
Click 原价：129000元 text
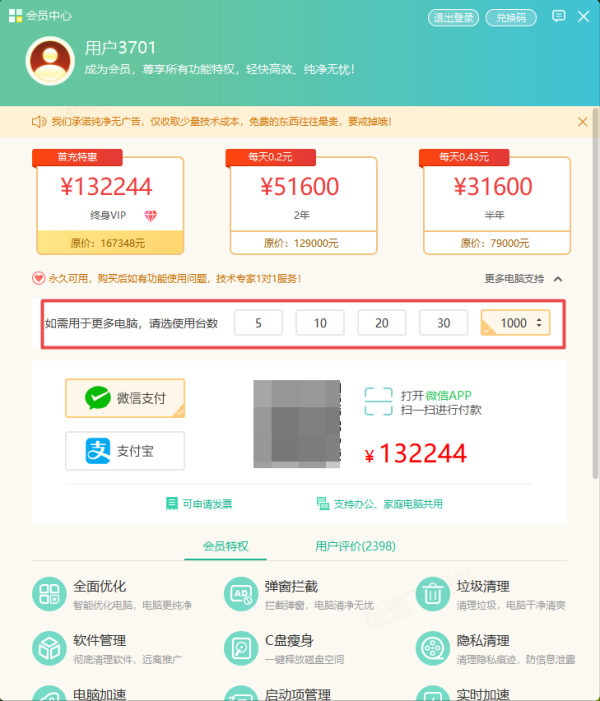[301, 243]
